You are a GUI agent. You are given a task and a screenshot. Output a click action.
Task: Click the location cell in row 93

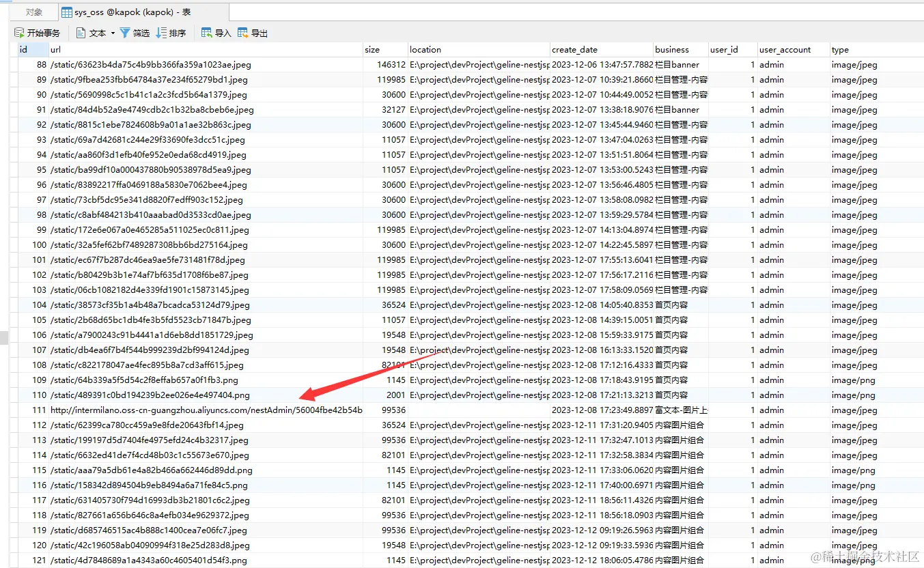click(479, 140)
